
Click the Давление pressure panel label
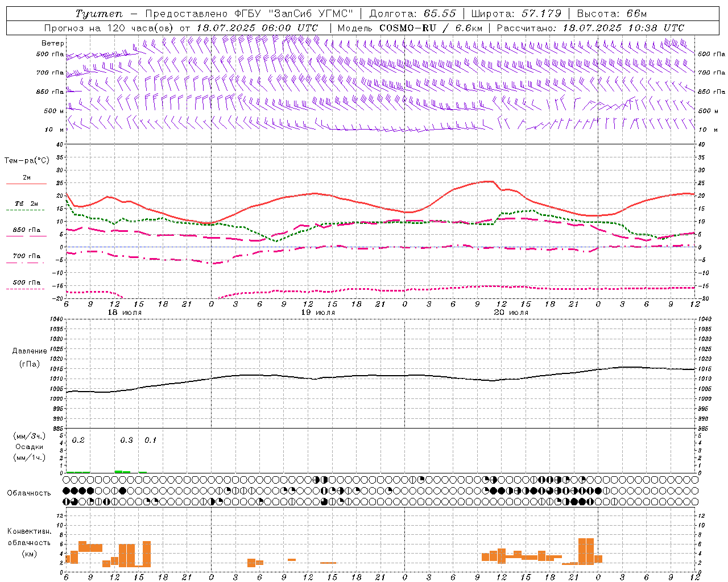point(29,351)
